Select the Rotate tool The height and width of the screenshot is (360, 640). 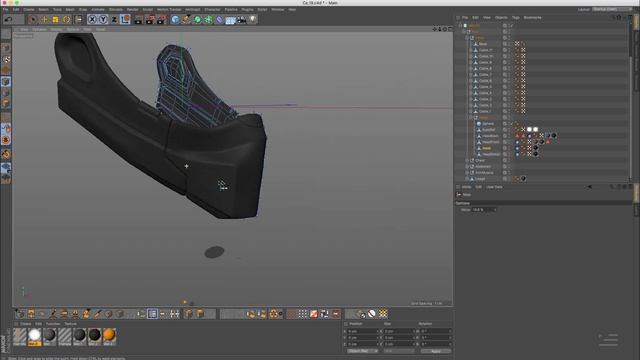66,19
